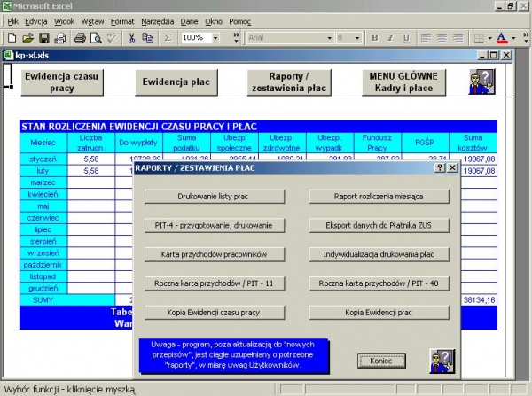This screenshot has width=532, height=396.
Task: Toggle bold formatting in toolbar
Action: (375, 38)
